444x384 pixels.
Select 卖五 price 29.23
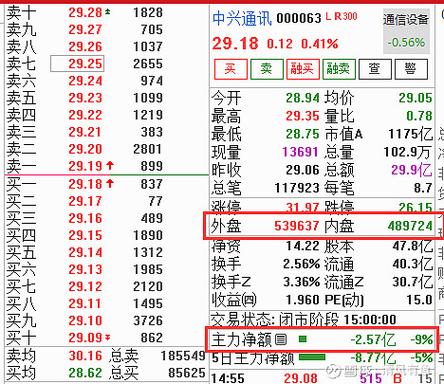85,98
